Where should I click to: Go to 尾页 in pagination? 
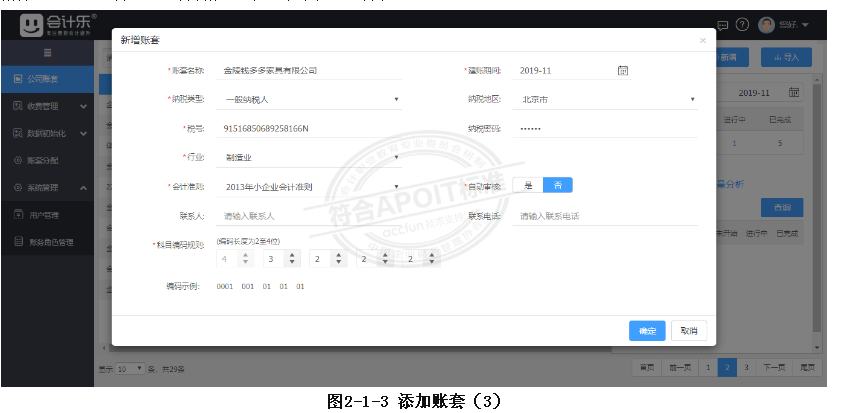coord(807,368)
